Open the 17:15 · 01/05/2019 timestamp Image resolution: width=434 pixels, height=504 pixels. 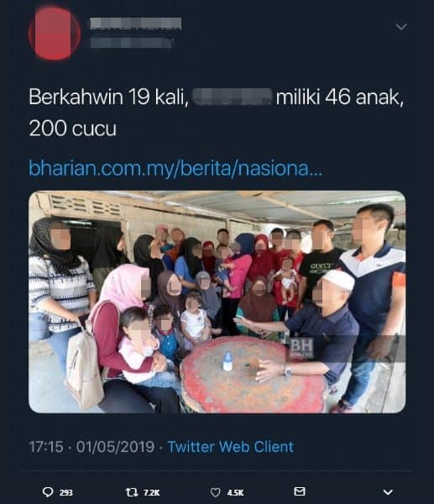click(x=92, y=447)
